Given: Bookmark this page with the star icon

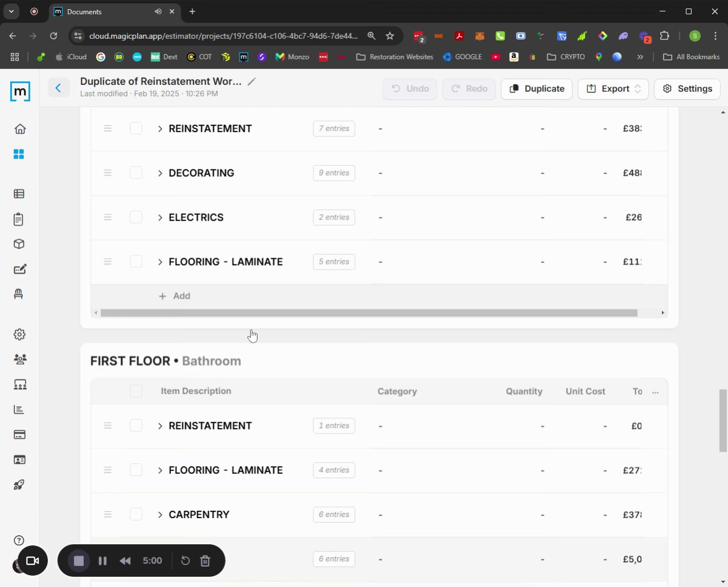Looking at the screenshot, I should click(x=390, y=36).
